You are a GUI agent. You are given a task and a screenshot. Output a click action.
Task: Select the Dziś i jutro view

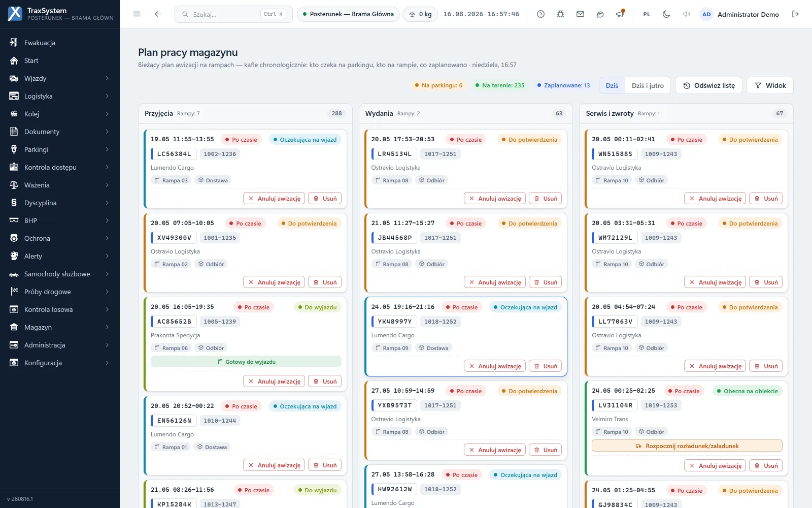pos(648,85)
